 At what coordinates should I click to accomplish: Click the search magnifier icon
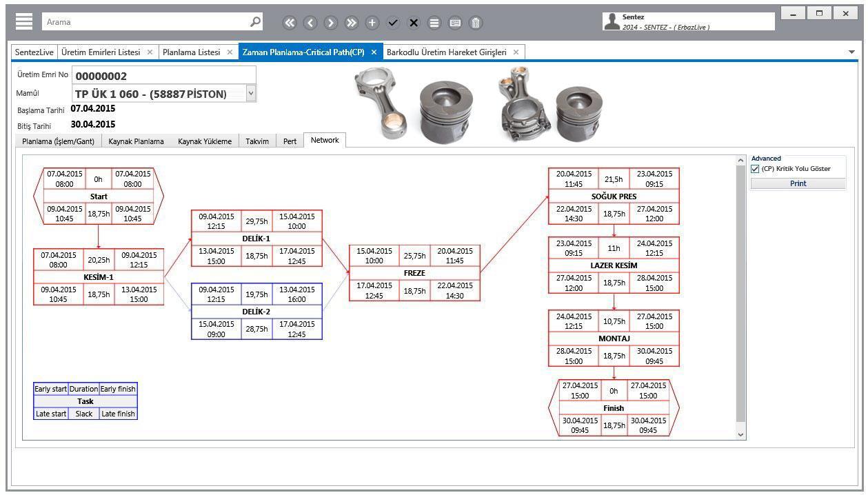(x=255, y=21)
